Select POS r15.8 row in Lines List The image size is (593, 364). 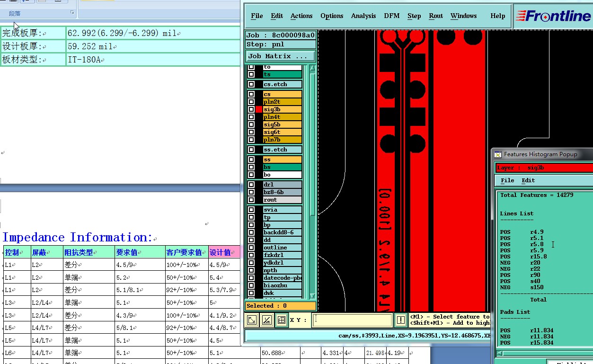click(523, 257)
